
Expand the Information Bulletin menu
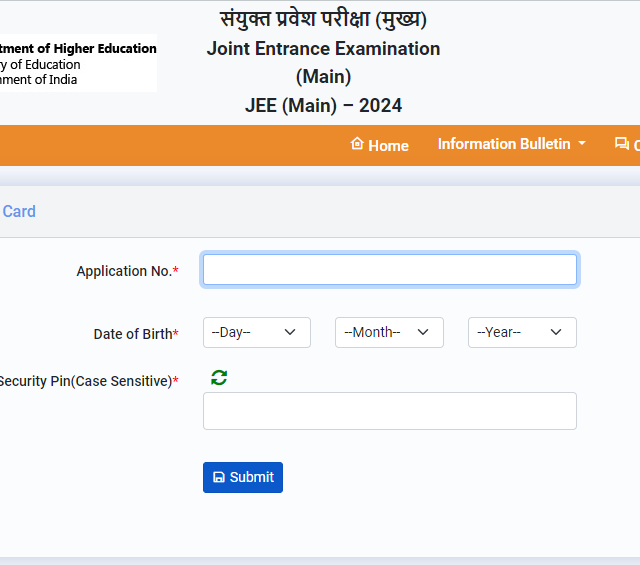point(504,144)
